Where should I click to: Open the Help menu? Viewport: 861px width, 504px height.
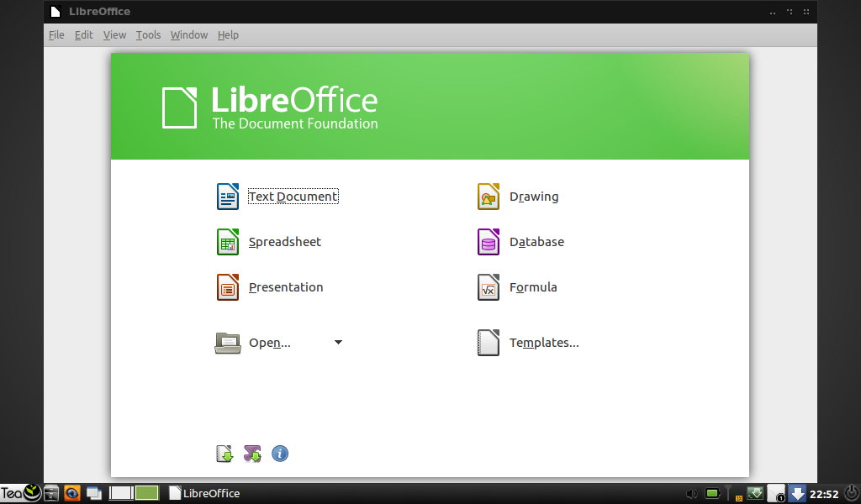(x=228, y=35)
